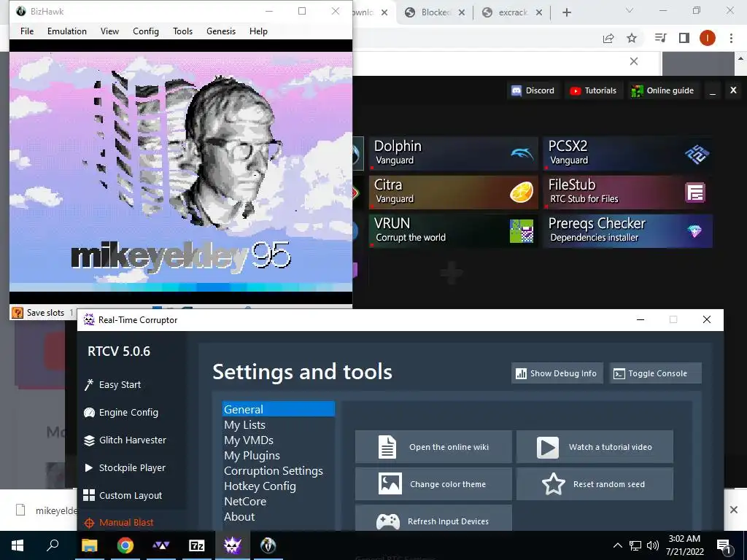Open the Emulation menu in BizHawk
The height and width of the screenshot is (560, 747).
[66, 31]
